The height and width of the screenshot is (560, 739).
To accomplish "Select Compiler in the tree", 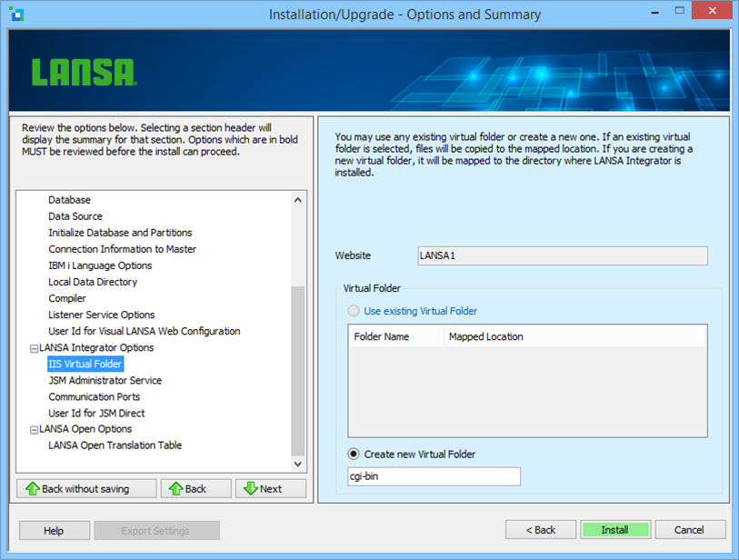I will tap(67, 298).
